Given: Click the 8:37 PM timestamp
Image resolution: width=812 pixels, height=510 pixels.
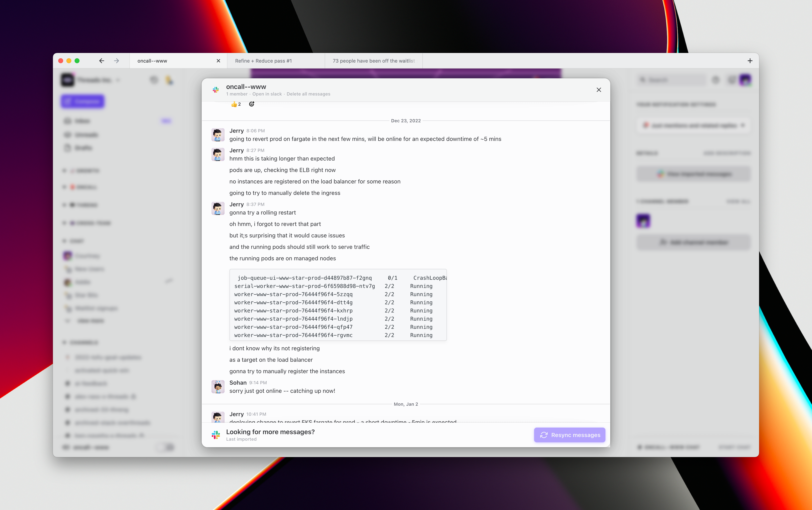Looking at the screenshot, I should [255, 204].
